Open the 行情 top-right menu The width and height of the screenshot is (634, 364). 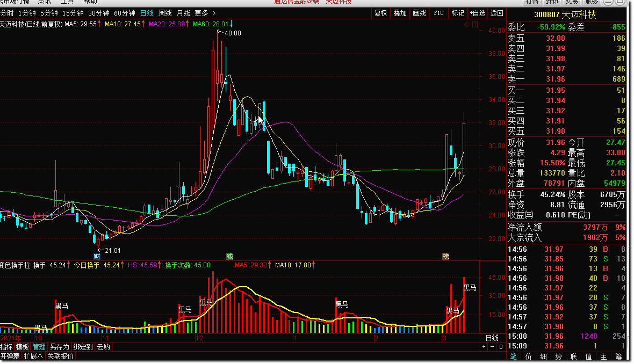[x=532, y=2]
